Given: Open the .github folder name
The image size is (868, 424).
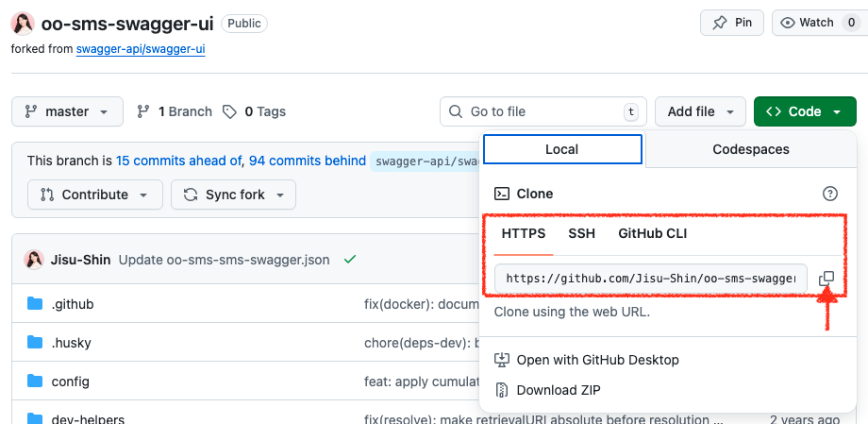Looking at the screenshot, I should coord(73,304).
